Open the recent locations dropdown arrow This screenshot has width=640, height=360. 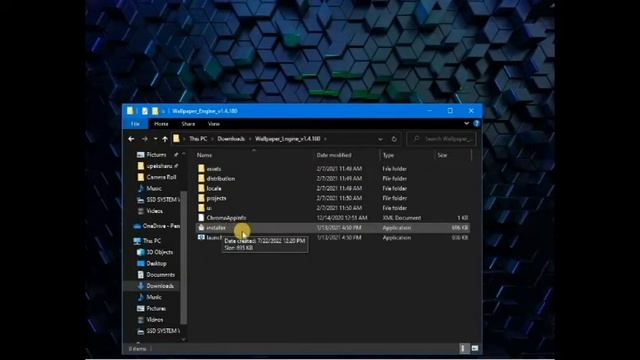pyautogui.click(x=156, y=139)
